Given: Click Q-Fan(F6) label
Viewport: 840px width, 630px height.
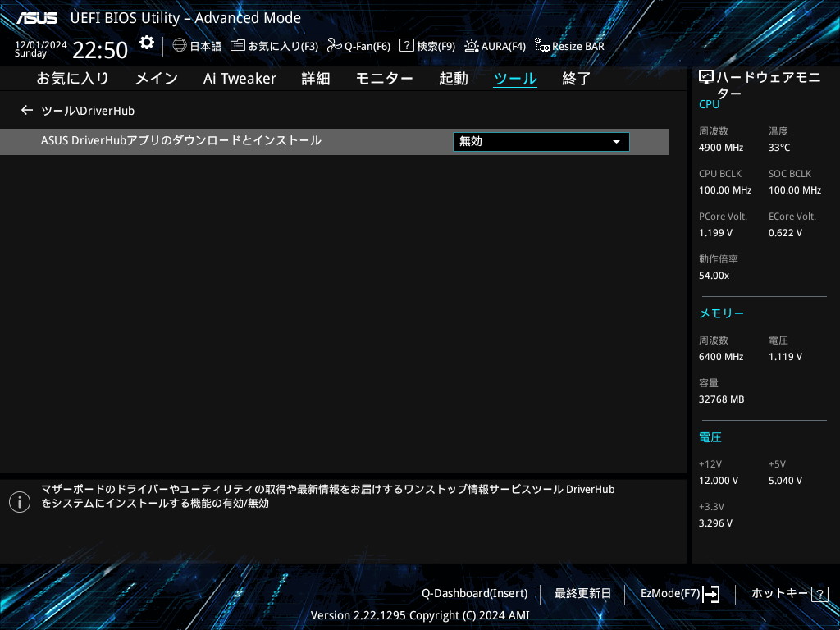Looking at the screenshot, I should click(x=367, y=46).
